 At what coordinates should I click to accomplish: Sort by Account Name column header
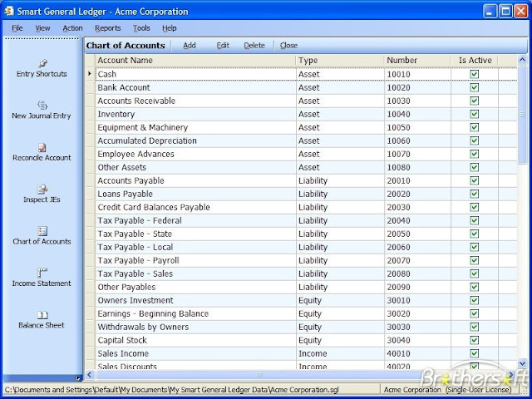[x=195, y=61]
